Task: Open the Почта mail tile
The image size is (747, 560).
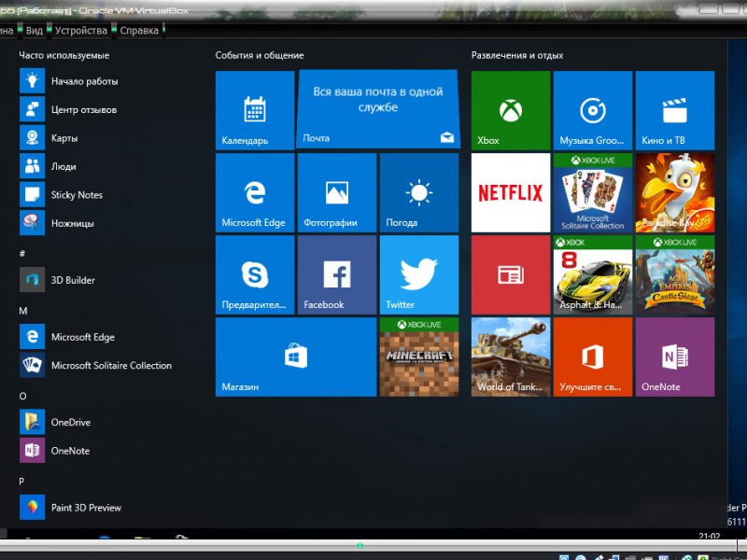Action: click(x=378, y=109)
